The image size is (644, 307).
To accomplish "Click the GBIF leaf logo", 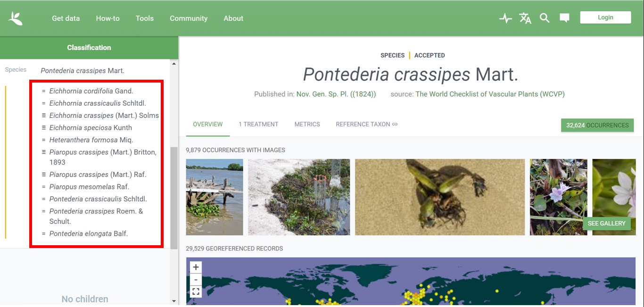I will coord(16,18).
